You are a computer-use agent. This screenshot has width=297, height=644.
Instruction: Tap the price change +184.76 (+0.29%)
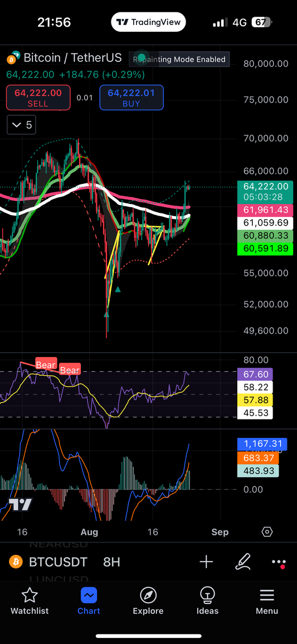tap(102, 75)
